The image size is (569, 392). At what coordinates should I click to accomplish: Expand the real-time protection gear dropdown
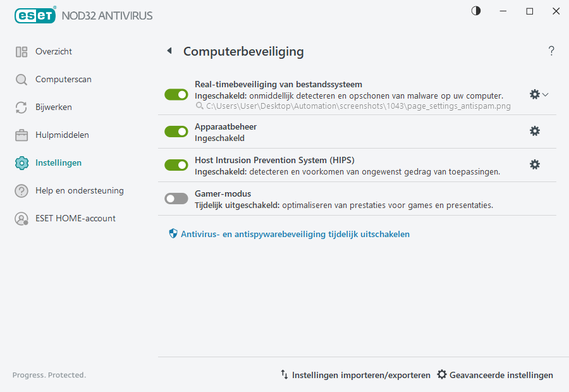544,94
